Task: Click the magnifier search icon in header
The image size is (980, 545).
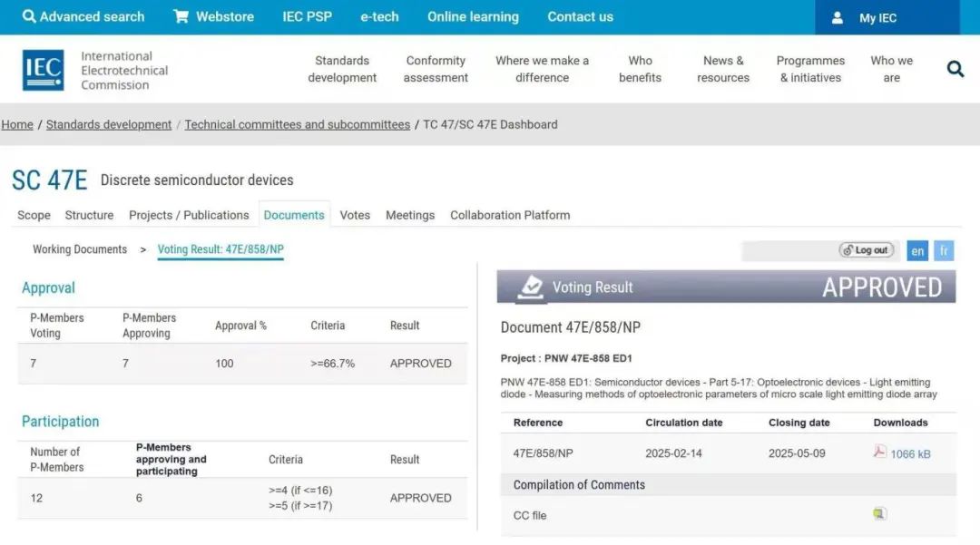Action: [x=955, y=69]
